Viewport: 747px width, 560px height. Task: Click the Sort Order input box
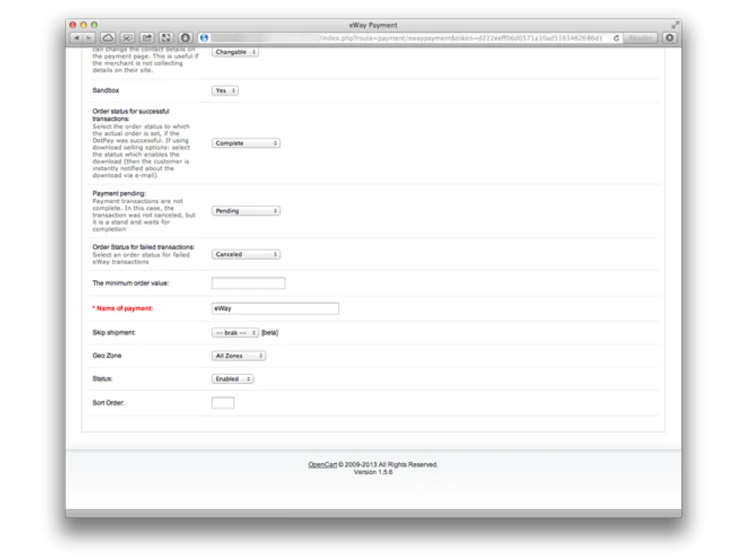tap(223, 403)
